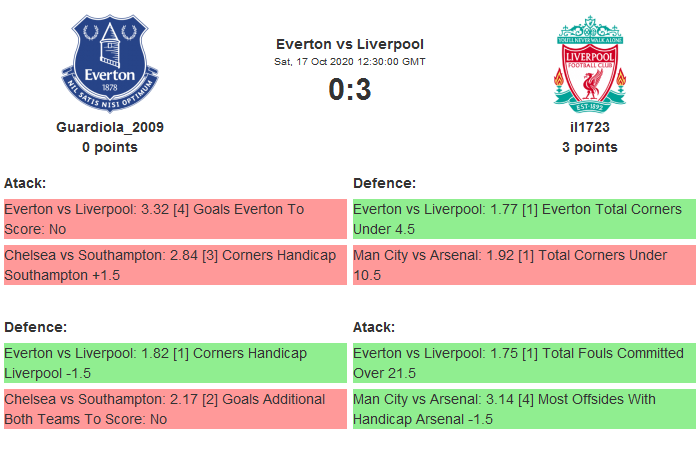Viewport: 700px width, 460px height.
Task: Select the Total Fouls Committed Over 21.5 bet
Action: pyautogui.click(x=524, y=363)
